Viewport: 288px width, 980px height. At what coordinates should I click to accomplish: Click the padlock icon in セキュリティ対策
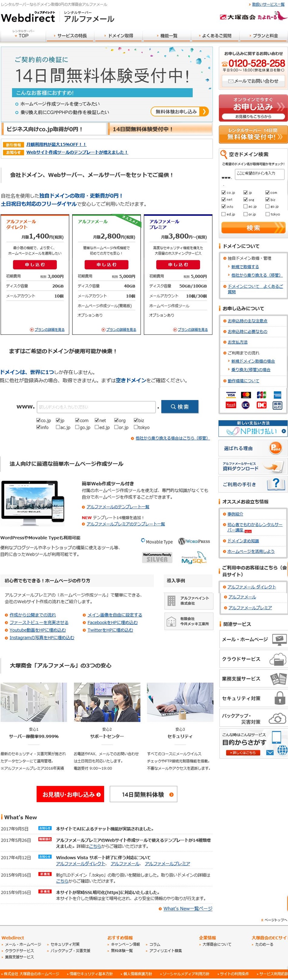coord(280,698)
